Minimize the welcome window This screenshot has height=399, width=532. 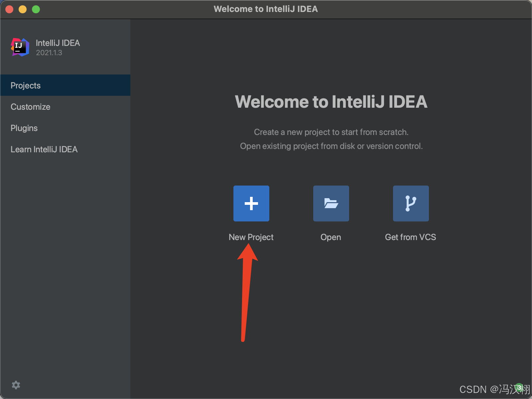(23, 9)
